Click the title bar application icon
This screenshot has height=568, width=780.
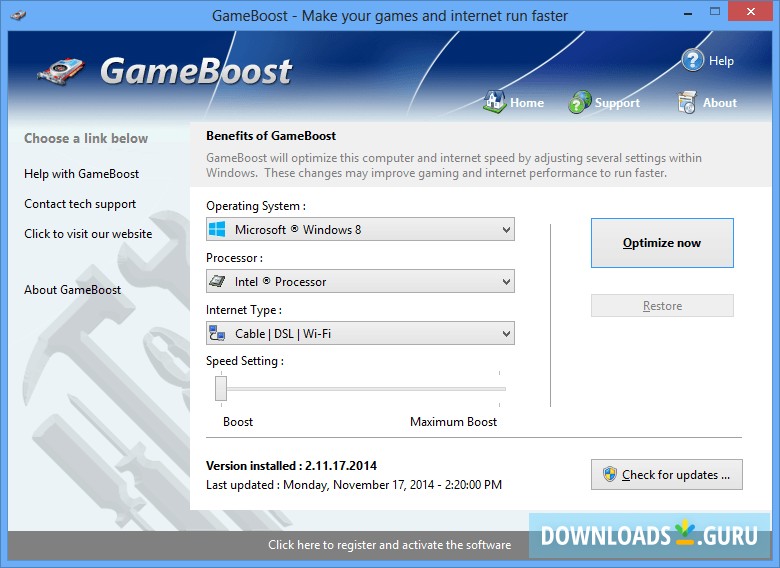(x=18, y=15)
